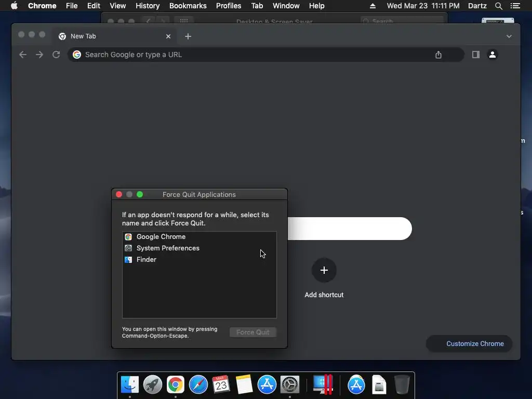Screen dimensions: 532x399
Task: Open the History menu
Action: (148, 6)
